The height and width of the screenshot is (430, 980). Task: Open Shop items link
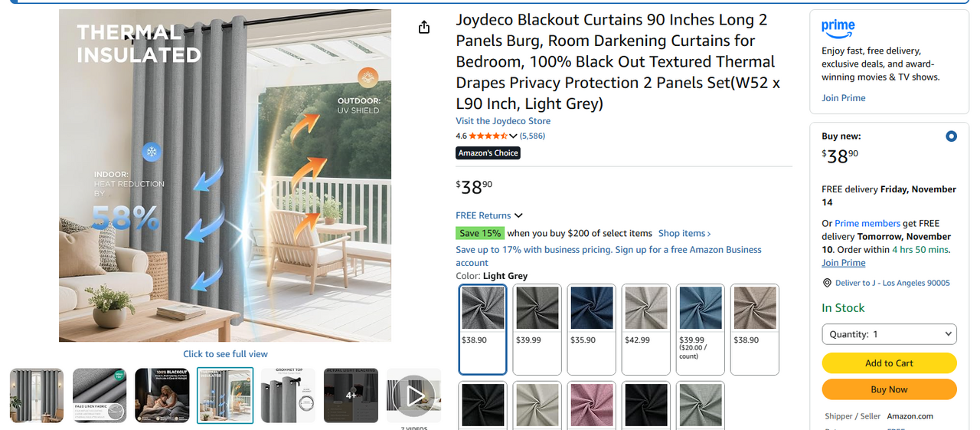tap(684, 234)
